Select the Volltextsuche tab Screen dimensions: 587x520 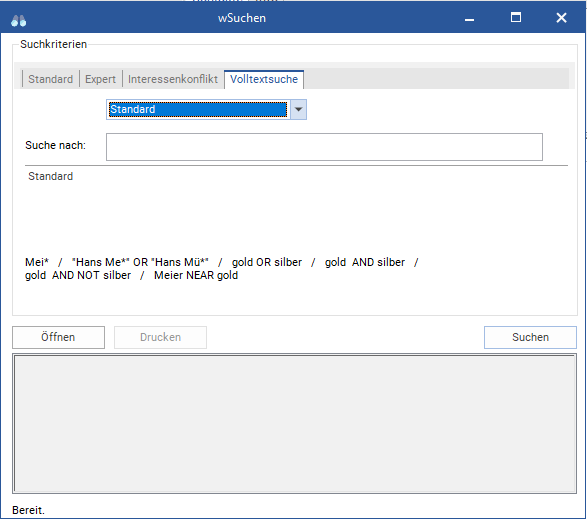(x=264, y=79)
